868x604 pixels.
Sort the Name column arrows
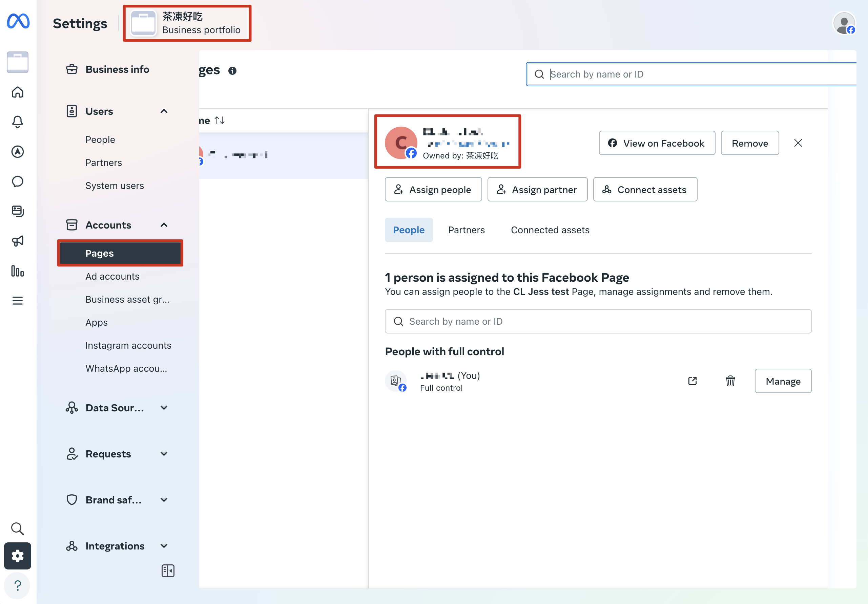pos(220,121)
